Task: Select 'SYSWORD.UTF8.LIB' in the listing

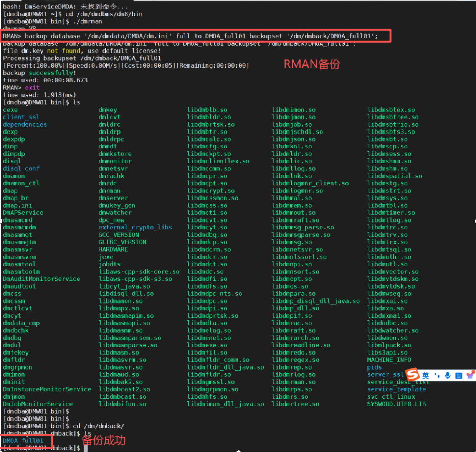Action: click(x=397, y=404)
